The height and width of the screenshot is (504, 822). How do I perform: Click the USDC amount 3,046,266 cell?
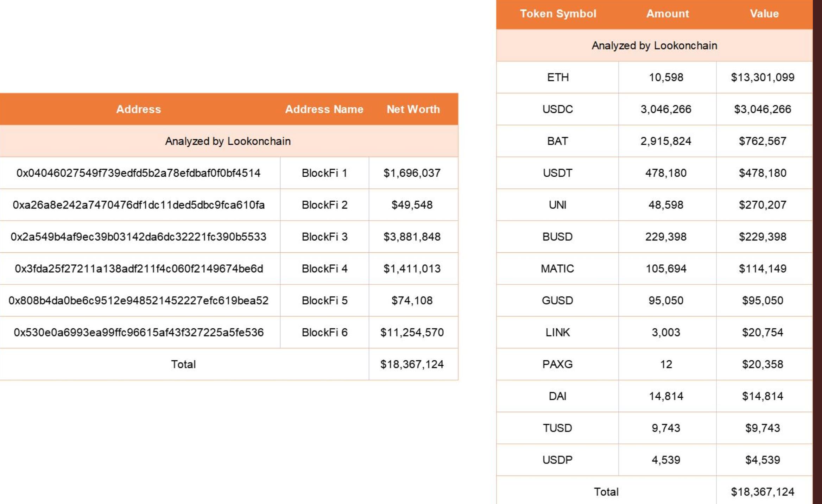[x=666, y=109]
